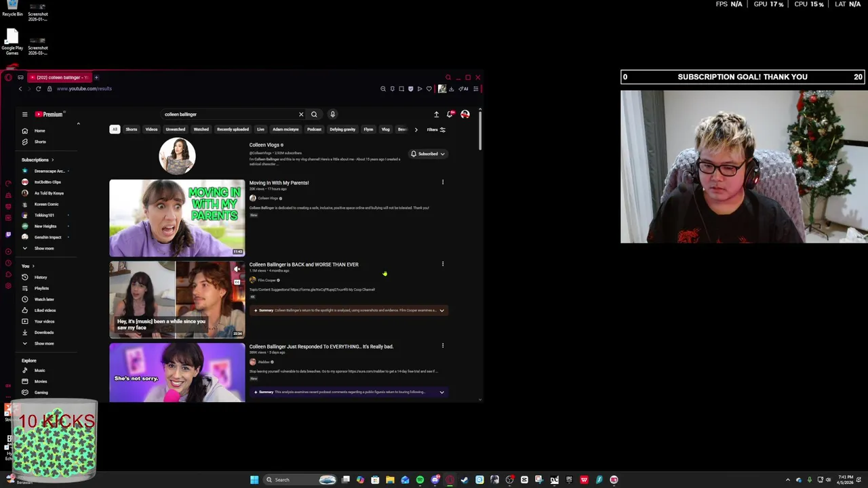Toggle captions on the Film Cooper preview
The image size is (868, 488).
(237, 282)
